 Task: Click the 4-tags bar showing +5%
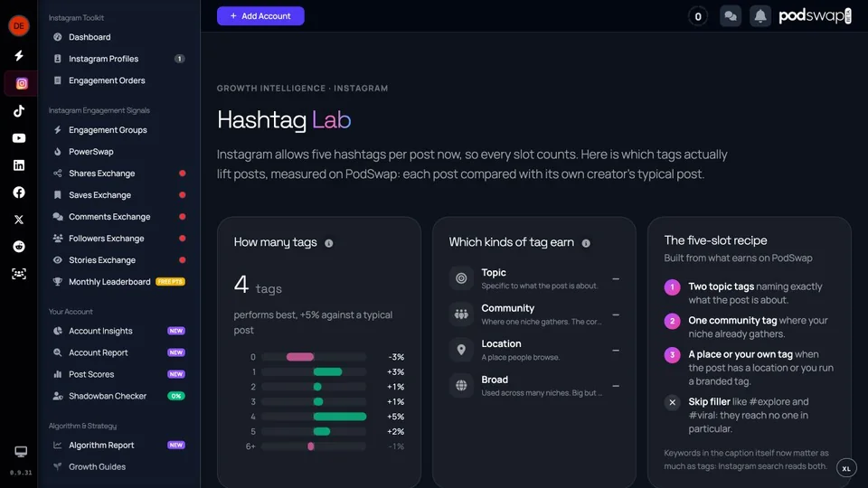[x=340, y=417]
